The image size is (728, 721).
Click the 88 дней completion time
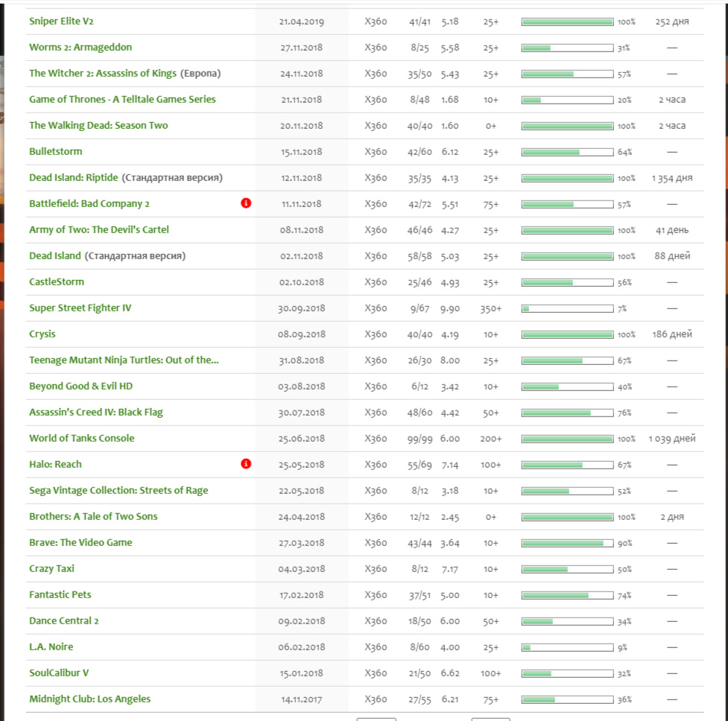pyautogui.click(x=672, y=256)
